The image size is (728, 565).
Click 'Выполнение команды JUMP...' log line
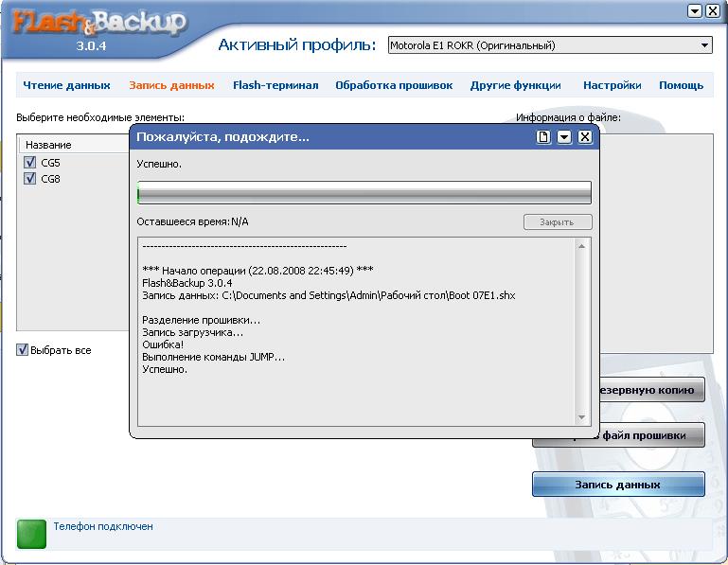[x=214, y=357]
